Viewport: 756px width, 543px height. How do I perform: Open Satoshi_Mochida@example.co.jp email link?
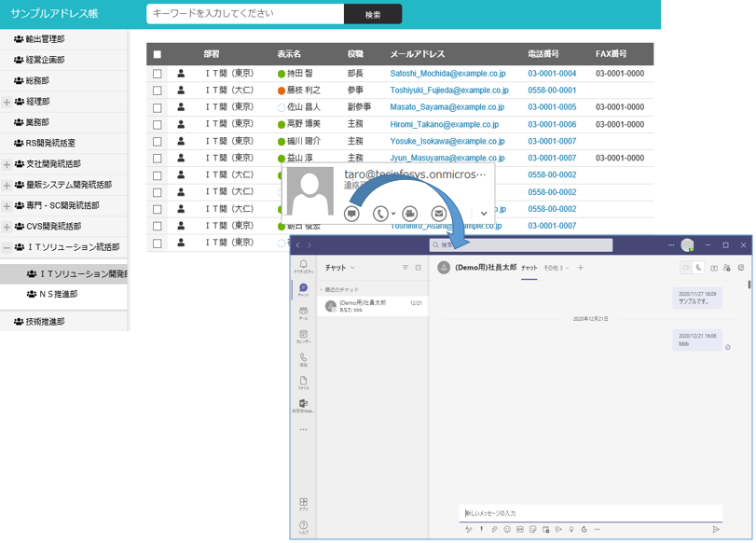click(x=447, y=74)
